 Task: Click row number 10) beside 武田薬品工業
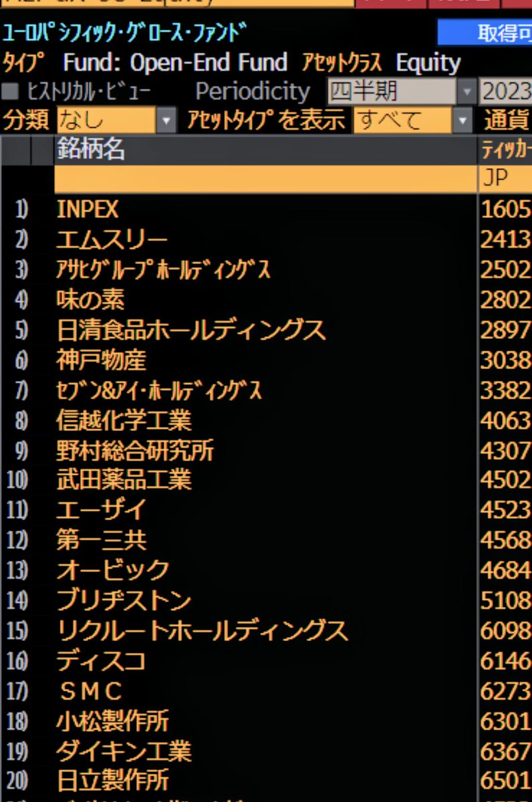pyautogui.click(x=17, y=481)
